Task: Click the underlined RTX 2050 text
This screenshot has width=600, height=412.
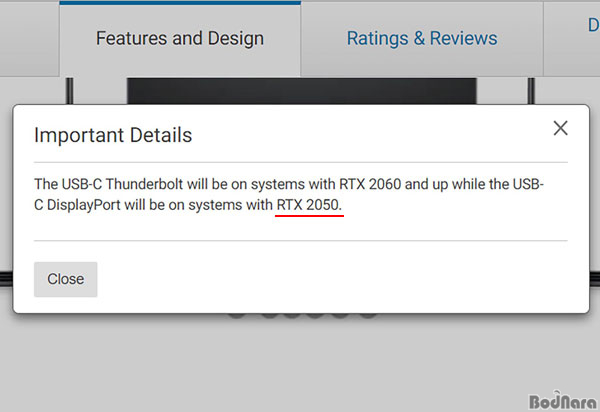Action: pyautogui.click(x=308, y=205)
